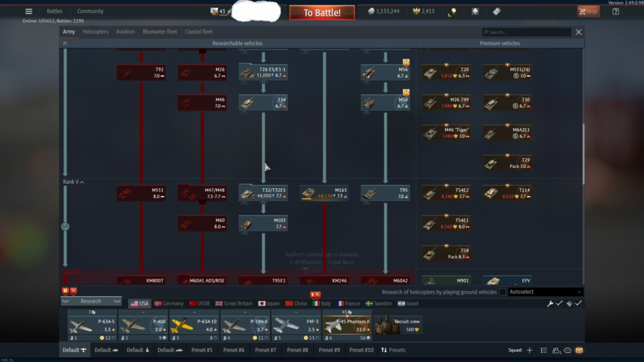
Task: Switch to the Bluewater fleet tab
Action: [160, 32]
